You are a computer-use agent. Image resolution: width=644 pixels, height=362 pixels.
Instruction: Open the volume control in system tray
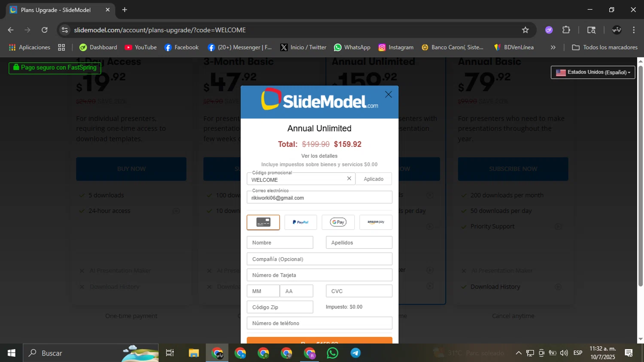[x=564, y=353]
